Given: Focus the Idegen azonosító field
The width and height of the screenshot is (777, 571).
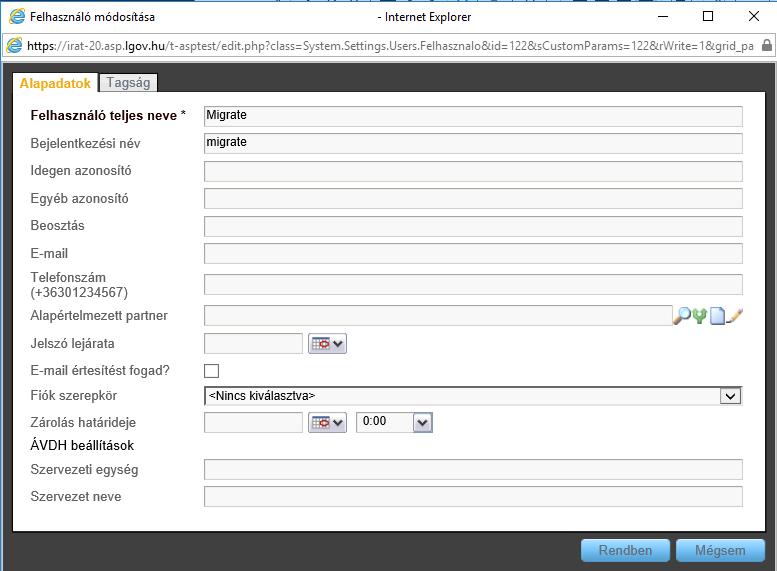Looking at the screenshot, I should pyautogui.click(x=473, y=171).
